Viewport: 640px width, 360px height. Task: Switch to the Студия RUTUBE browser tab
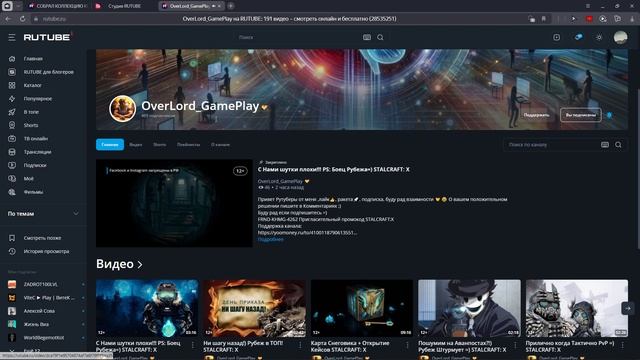click(x=124, y=6)
